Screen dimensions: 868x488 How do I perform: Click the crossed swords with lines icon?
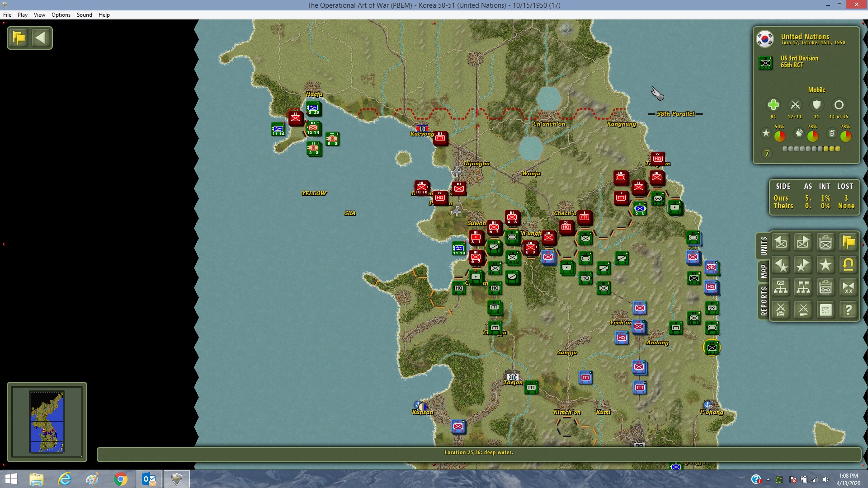coord(803,310)
